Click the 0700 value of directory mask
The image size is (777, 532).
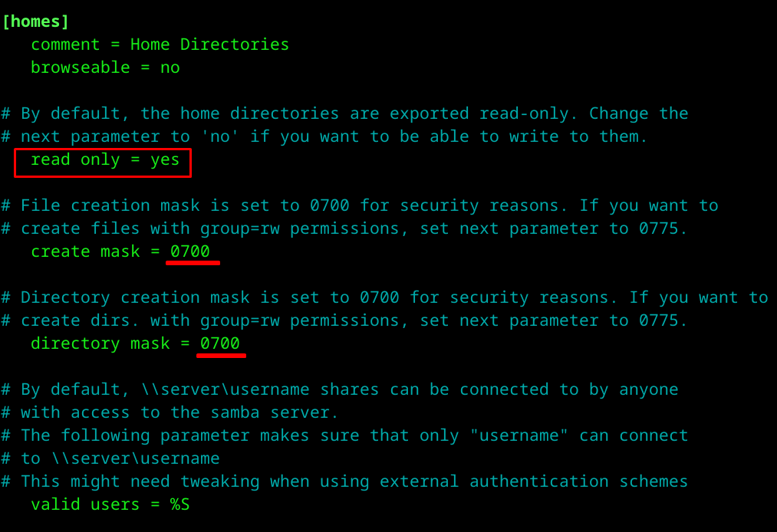pyautogui.click(x=220, y=343)
